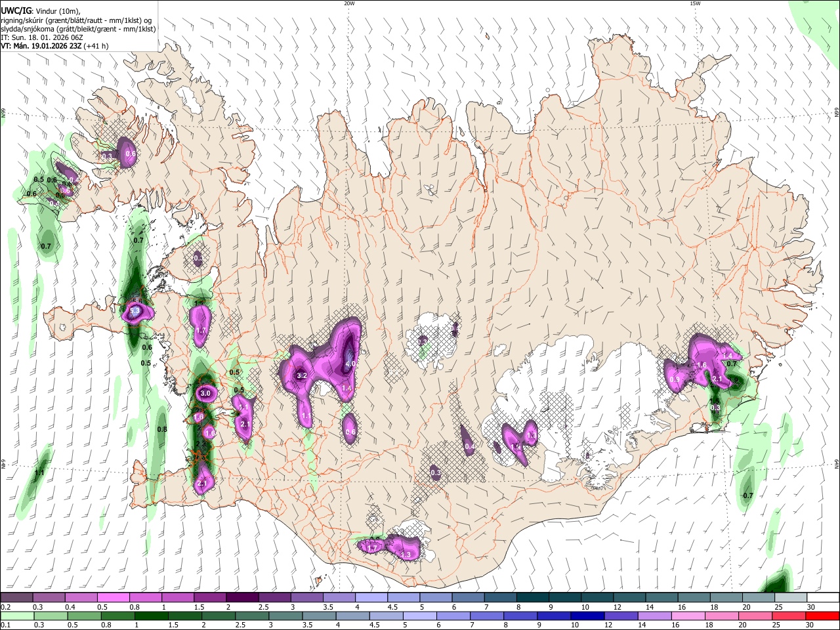Screen dimensions: 840x630
Task: Click the 'IT: Sun. 18. 01. 2026 06Z' line
Action: pyautogui.click(x=42, y=37)
